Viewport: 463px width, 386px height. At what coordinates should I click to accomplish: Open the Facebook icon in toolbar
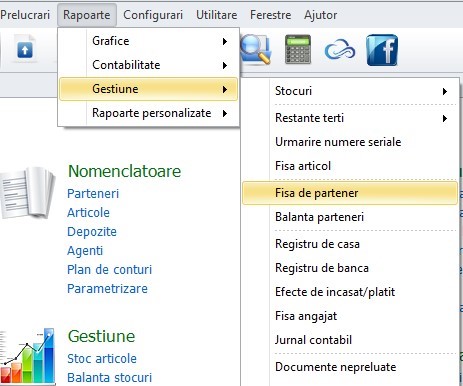pos(382,50)
